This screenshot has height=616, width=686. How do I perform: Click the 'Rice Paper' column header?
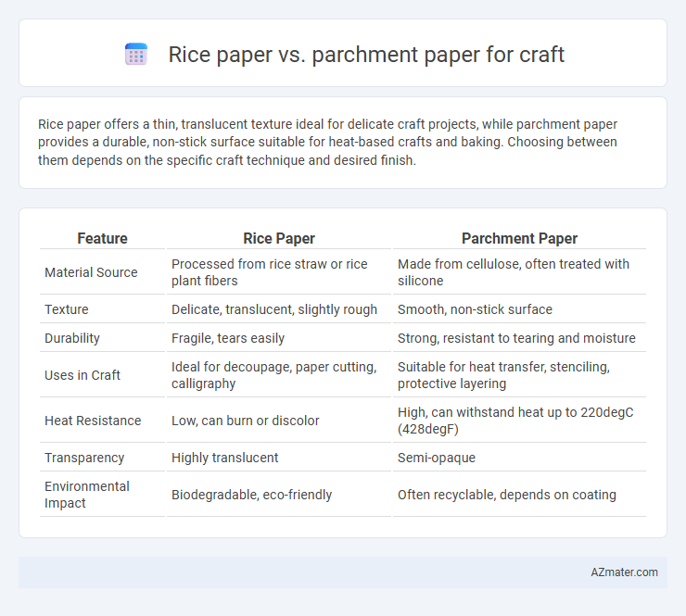coord(279,238)
